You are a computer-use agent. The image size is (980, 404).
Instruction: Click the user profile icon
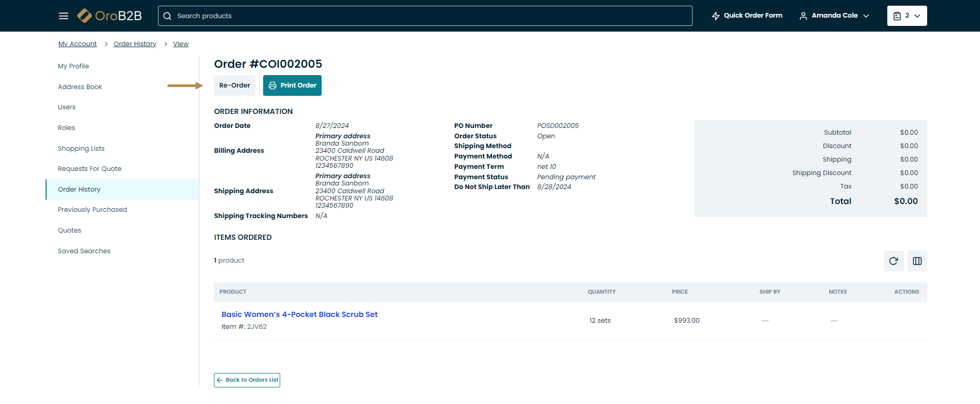click(x=803, y=16)
